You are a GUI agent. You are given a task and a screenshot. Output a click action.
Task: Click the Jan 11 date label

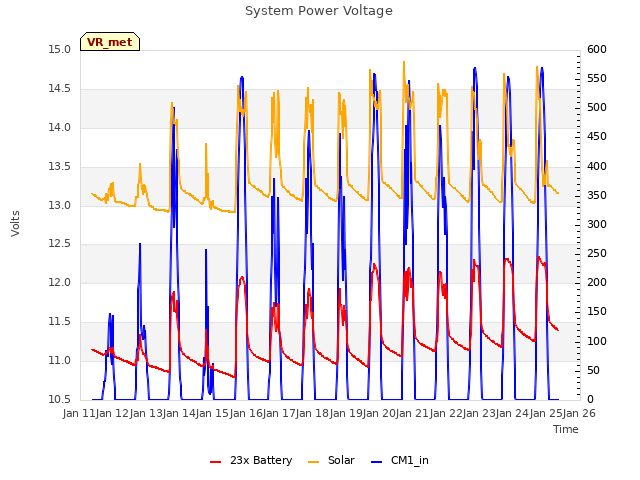79,413
